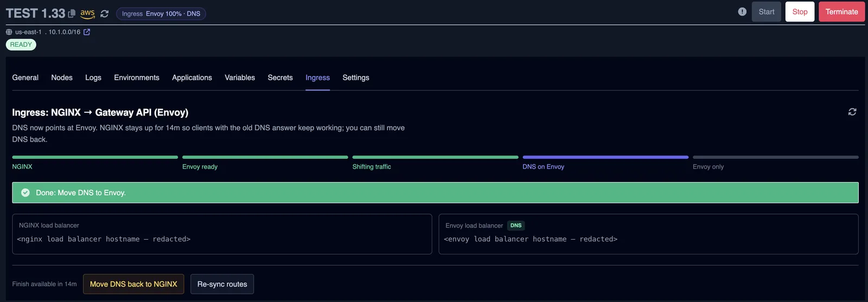The image size is (868, 302).
Task: Open the Settings tab
Action: coord(356,78)
